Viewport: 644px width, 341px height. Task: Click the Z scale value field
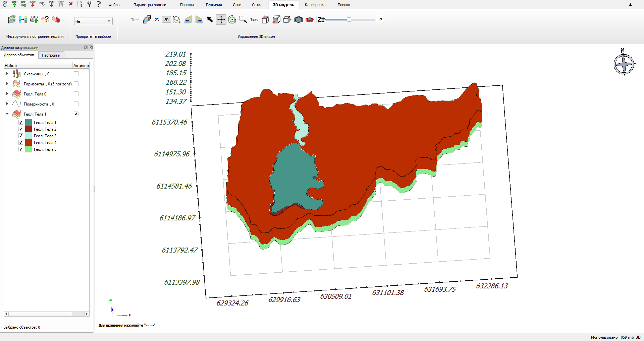coord(380,20)
